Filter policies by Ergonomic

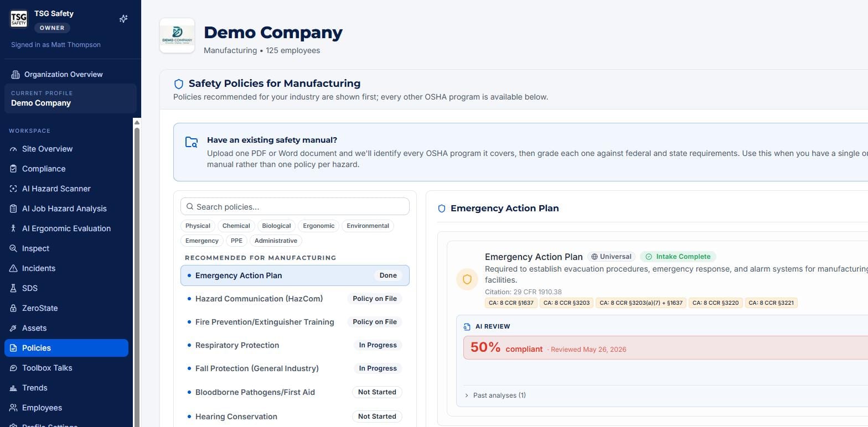(x=319, y=226)
